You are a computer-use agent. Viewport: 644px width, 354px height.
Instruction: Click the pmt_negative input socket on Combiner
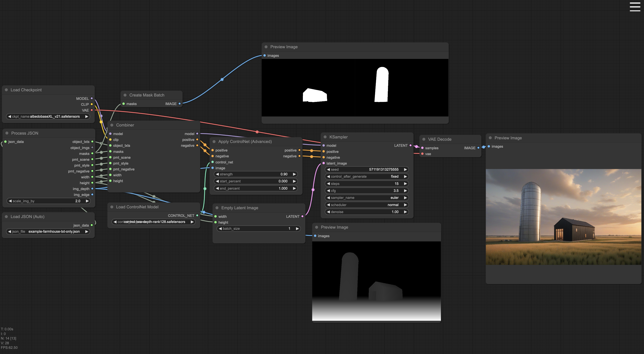coord(111,169)
